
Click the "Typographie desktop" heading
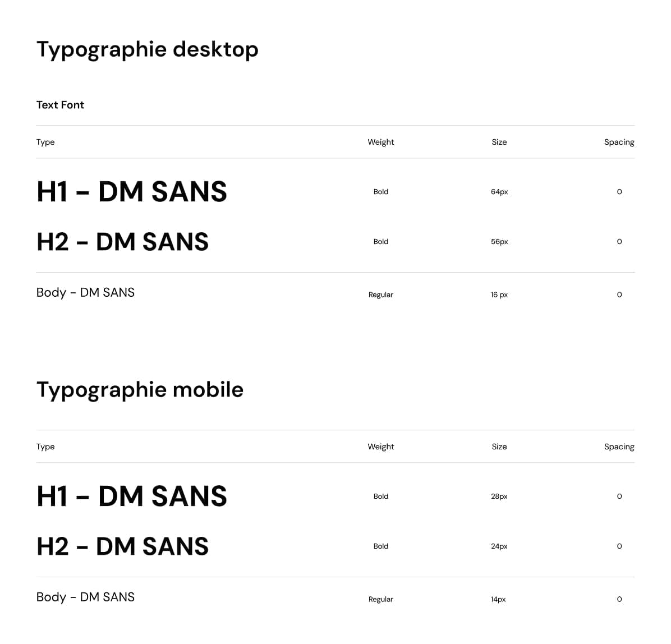pos(147,50)
